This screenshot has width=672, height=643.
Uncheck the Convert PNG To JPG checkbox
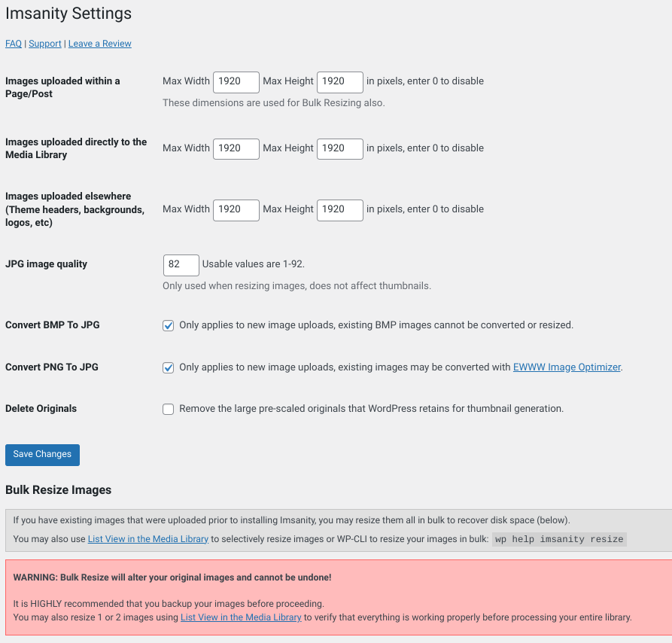[169, 367]
